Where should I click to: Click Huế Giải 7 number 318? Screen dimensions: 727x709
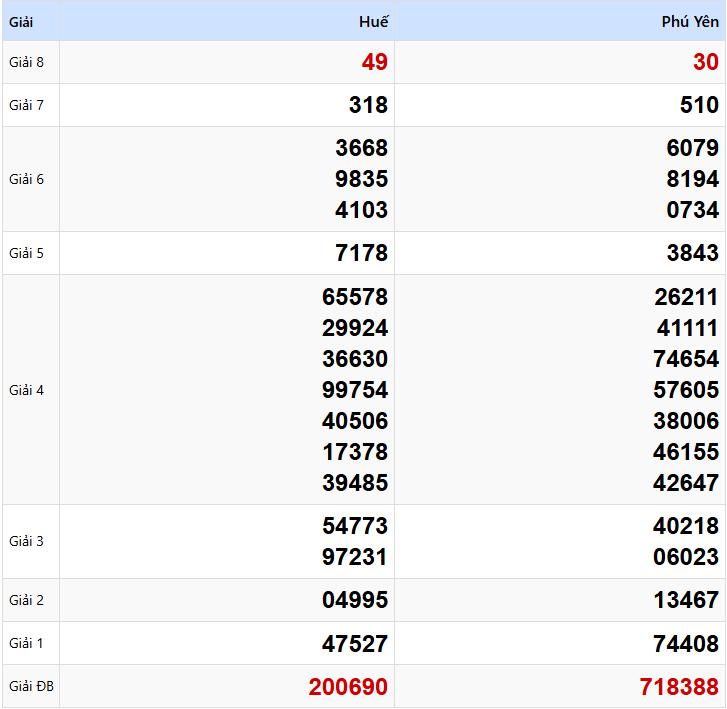(x=368, y=105)
